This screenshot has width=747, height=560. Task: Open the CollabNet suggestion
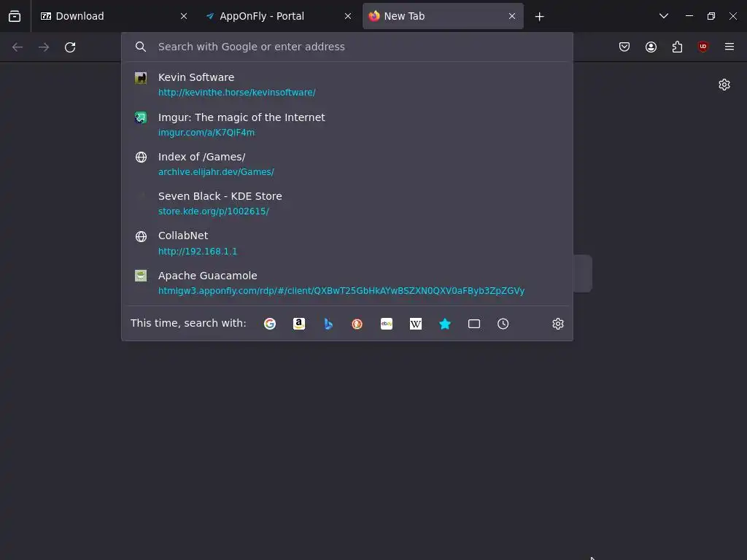[347, 243]
